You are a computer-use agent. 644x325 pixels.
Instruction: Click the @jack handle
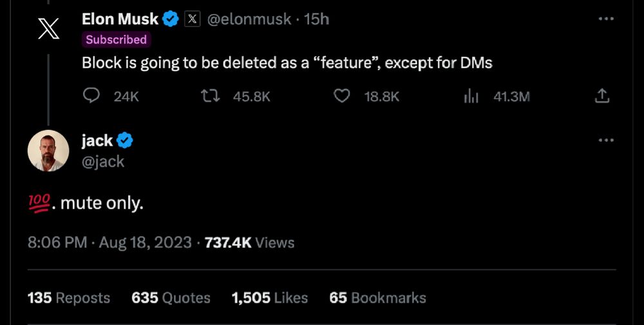(103, 162)
